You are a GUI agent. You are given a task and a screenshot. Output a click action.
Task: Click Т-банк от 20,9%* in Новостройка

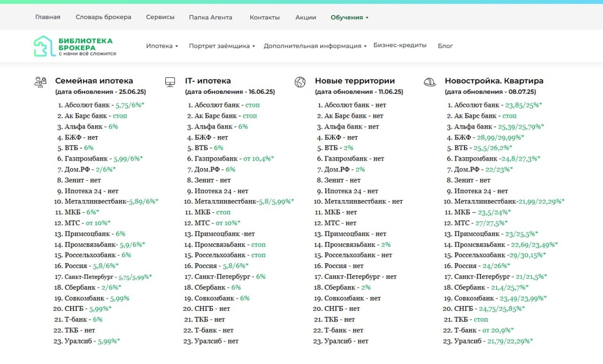pyautogui.click(x=498, y=330)
